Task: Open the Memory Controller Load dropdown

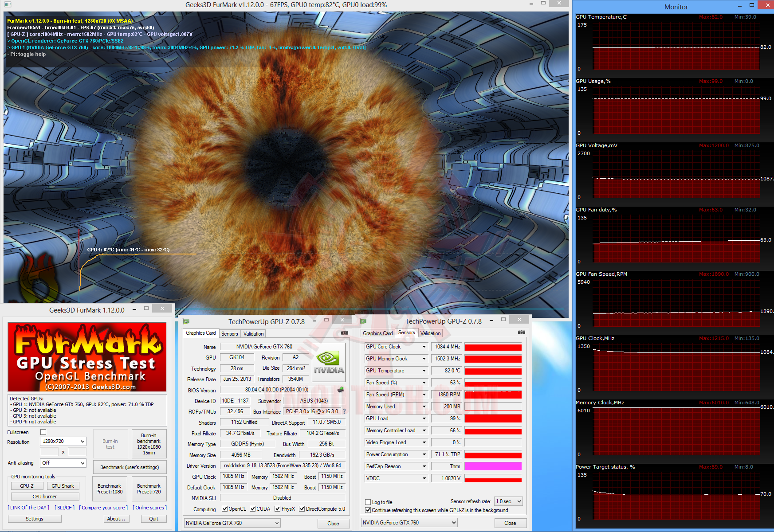Action: click(424, 430)
